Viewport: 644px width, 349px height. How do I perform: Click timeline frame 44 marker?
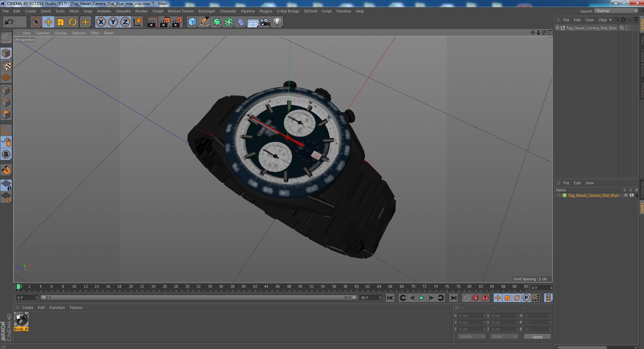pos(266,287)
